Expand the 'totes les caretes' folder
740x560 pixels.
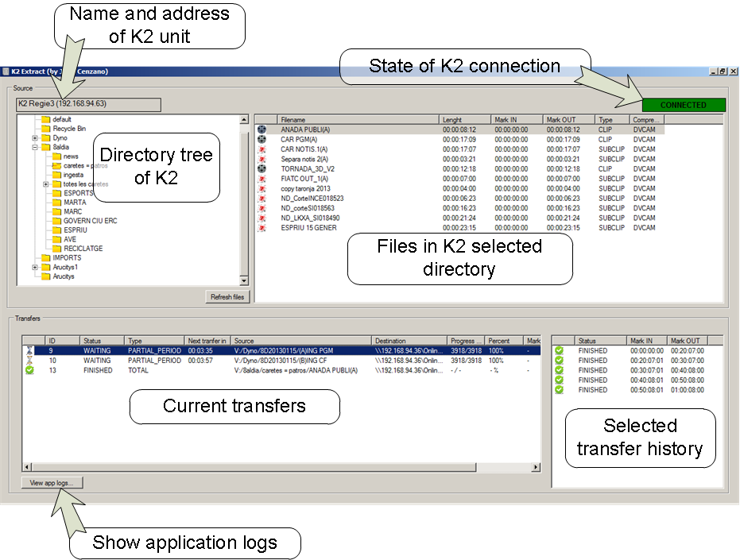[x=46, y=184]
